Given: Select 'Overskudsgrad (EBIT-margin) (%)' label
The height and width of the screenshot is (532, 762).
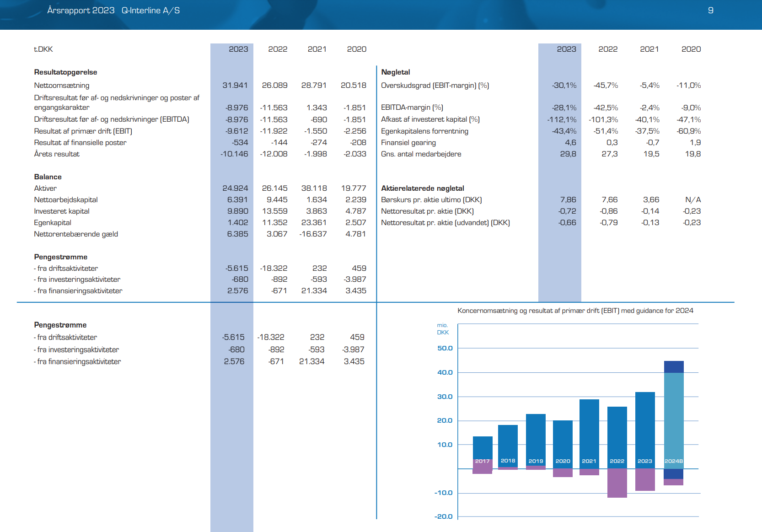Looking at the screenshot, I should coord(435,85).
